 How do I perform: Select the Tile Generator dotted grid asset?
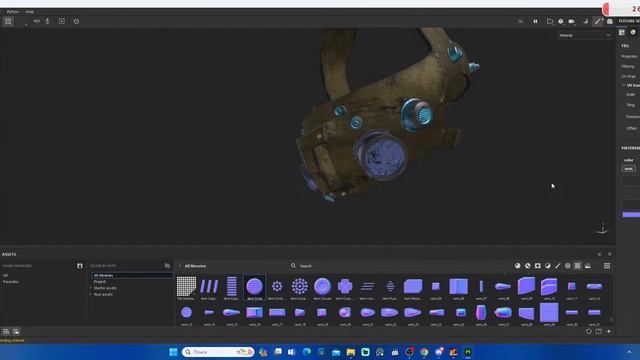pyautogui.click(x=186, y=288)
